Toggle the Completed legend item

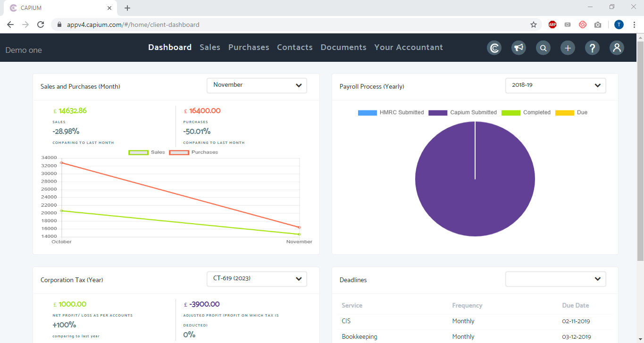pyautogui.click(x=526, y=113)
